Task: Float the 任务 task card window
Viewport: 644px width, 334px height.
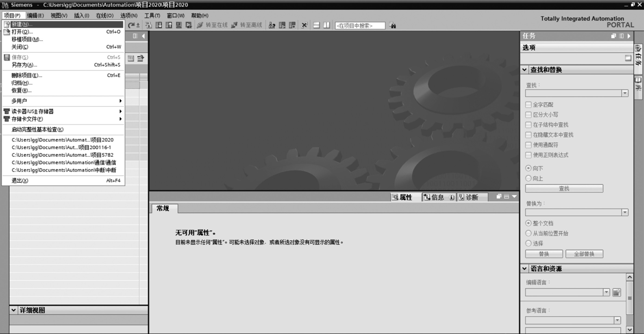Action: pyautogui.click(x=614, y=36)
